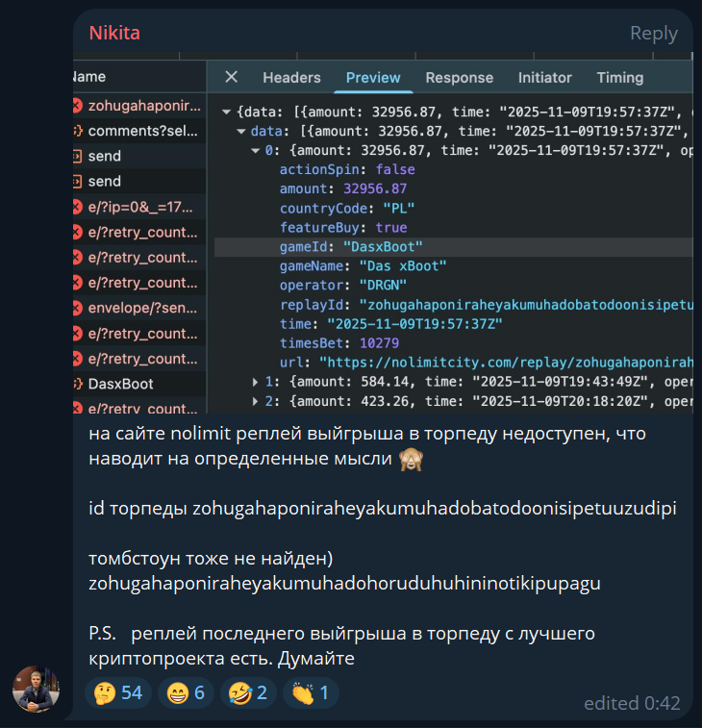Click the Reply button
This screenshot has height=728, width=702.
point(653,34)
